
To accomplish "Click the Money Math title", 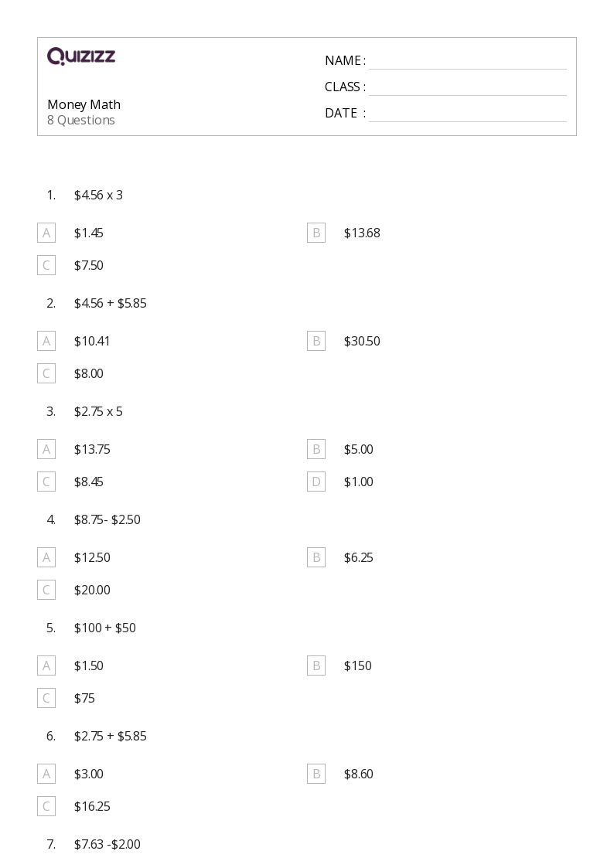I will click(84, 104).
